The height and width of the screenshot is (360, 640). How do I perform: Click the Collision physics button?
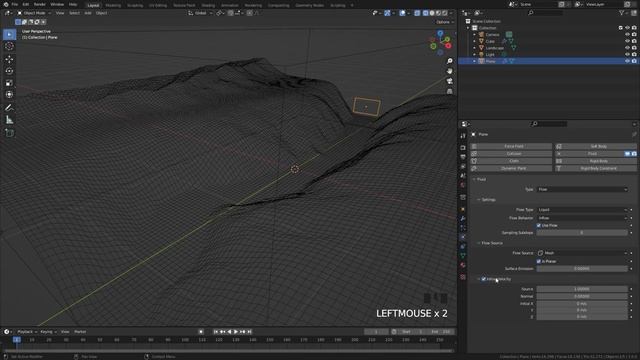pyautogui.click(x=511, y=153)
